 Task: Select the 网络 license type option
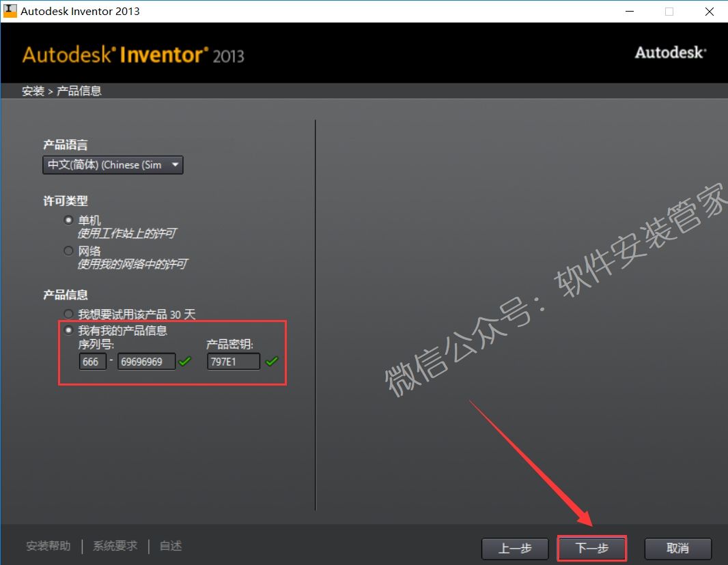coord(68,250)
